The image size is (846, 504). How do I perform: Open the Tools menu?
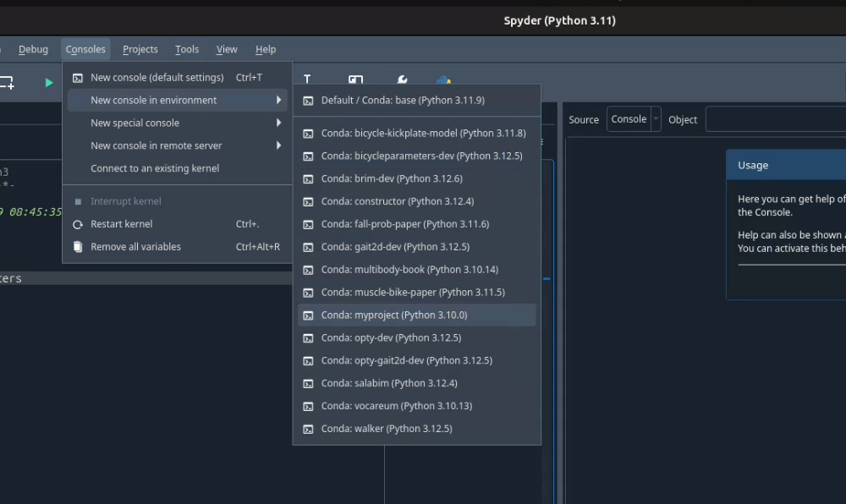coord(187,49)
